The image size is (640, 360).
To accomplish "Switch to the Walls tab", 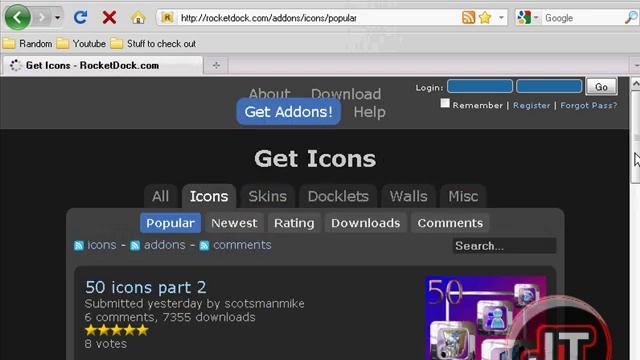I will (408, 196).
